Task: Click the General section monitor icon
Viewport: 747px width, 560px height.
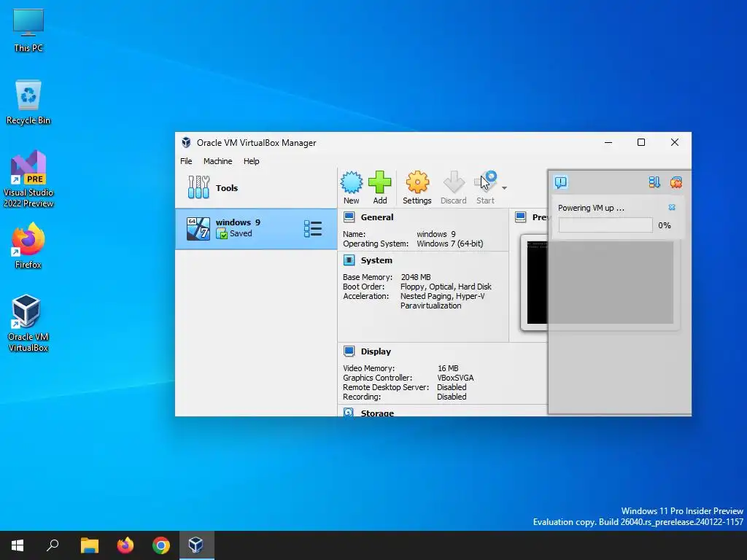Action: (x=349, y=217)
